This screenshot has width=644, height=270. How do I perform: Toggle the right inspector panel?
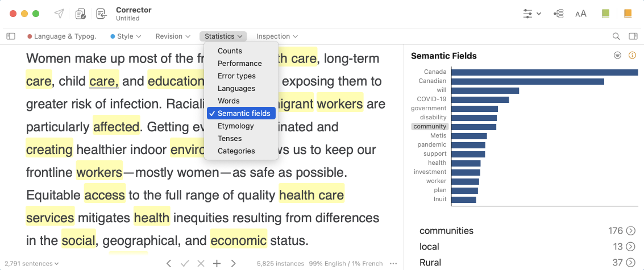[633, 36]
